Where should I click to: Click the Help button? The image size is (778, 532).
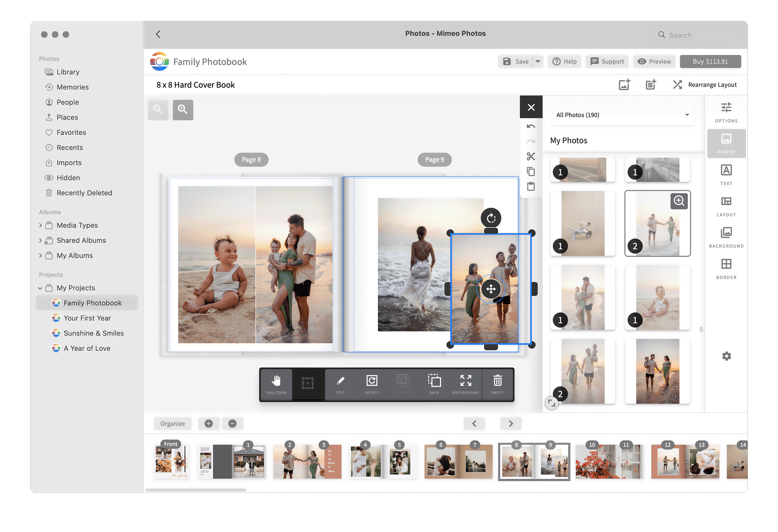click(565, 61)
